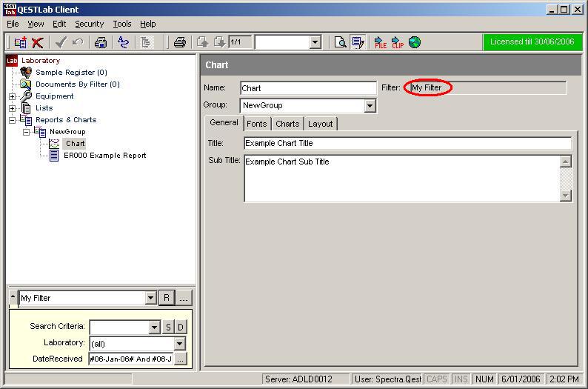Toggle the D button next to Search Criteria
Screen dimensions: 588x389
click(181, 327)
